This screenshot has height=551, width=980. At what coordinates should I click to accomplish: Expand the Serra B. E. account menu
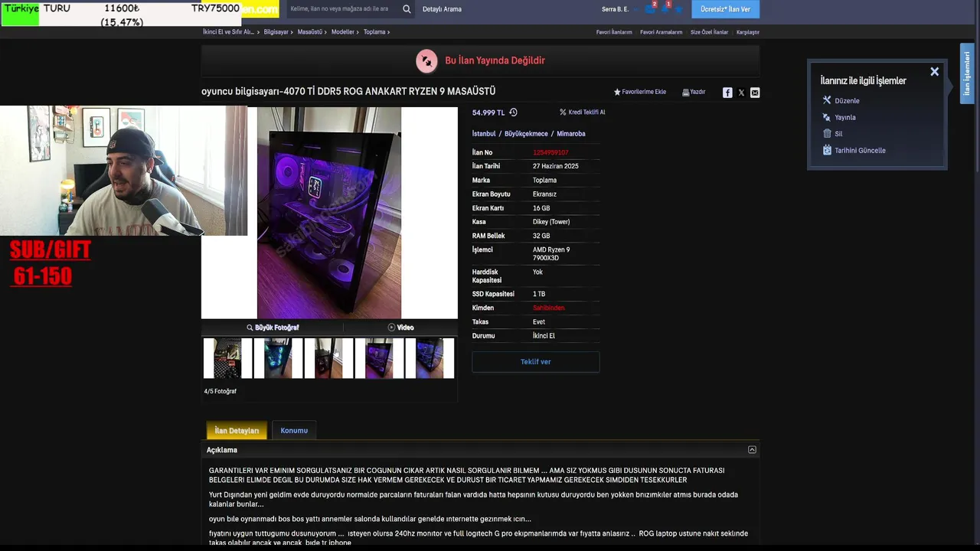tap(616, 9)
